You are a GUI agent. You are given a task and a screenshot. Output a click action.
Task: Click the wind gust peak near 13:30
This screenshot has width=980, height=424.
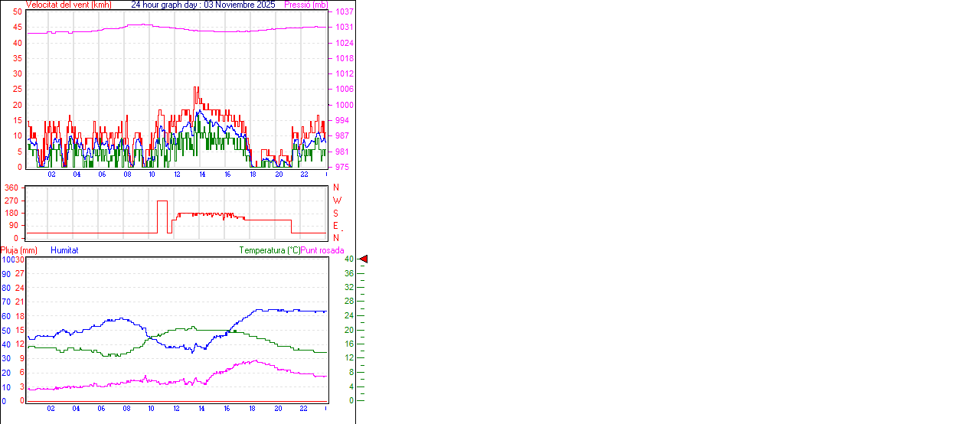point(196,89)
